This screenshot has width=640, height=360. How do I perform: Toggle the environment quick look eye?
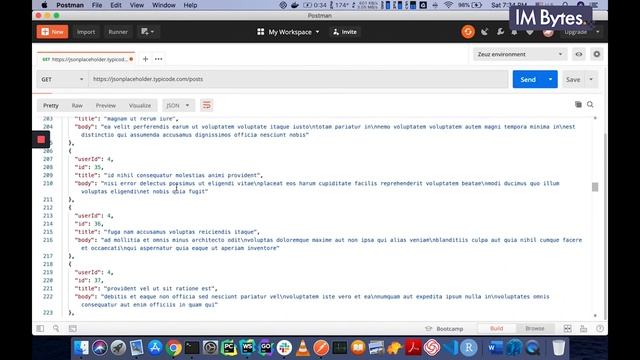[579, 54]
